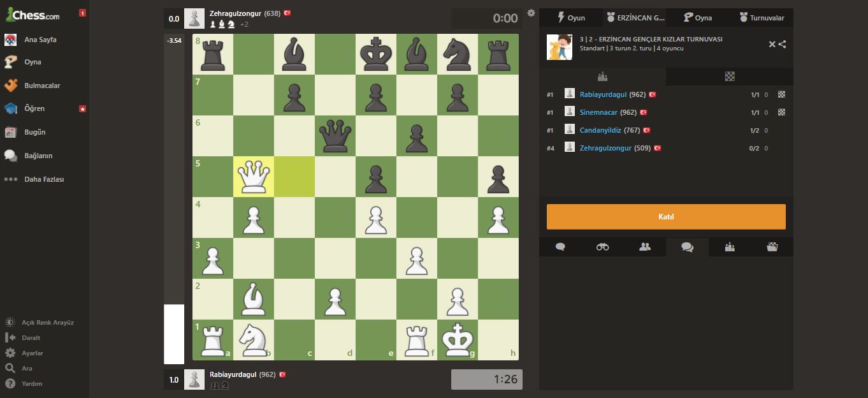Show the games checkerboard tab
This screenshot has width=868, height=398.
coord(730,77)
